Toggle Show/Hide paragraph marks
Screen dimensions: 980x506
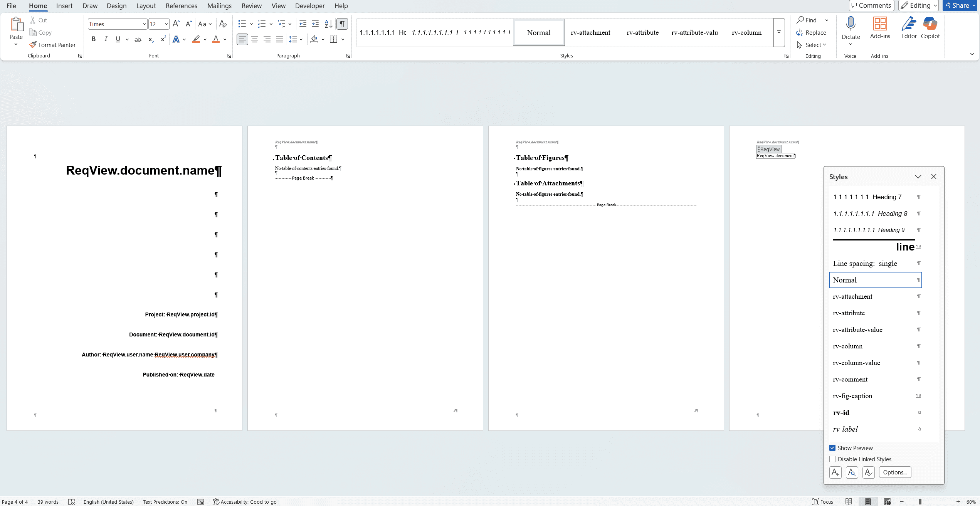[342, 24]
